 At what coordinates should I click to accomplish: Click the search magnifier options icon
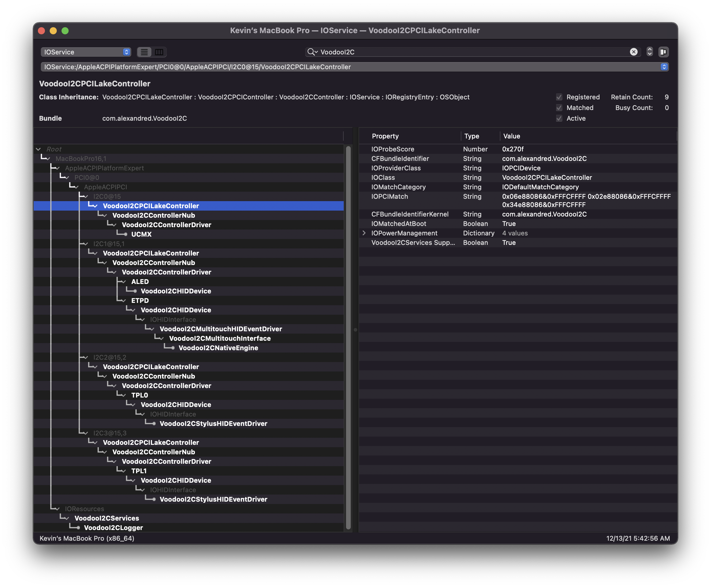pyautogui.click(x=312, y=52)
